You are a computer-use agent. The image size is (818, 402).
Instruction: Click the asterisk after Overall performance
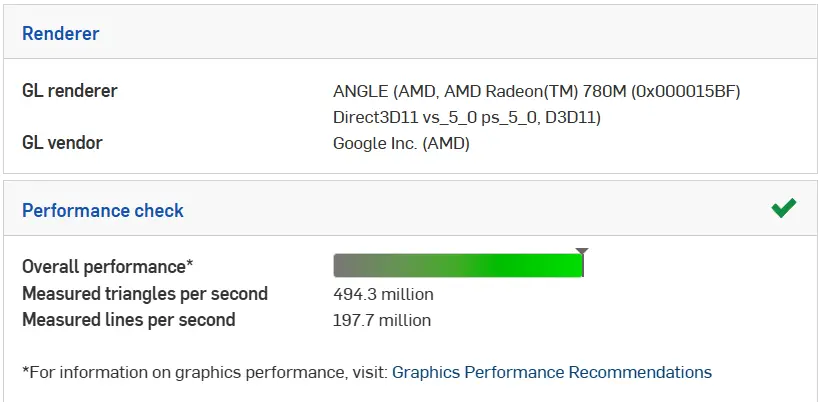(190, 265)
